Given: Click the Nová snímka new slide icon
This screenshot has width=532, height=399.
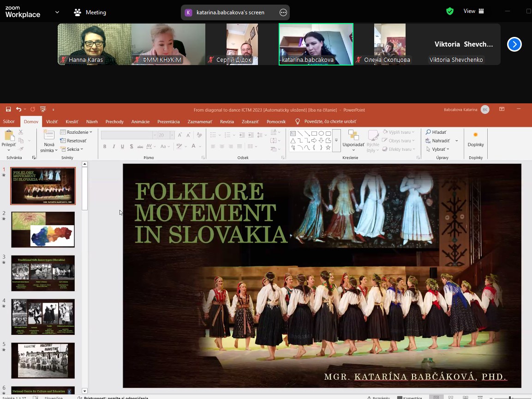Looking at the screenshot, I should click(x=49, y=135).
